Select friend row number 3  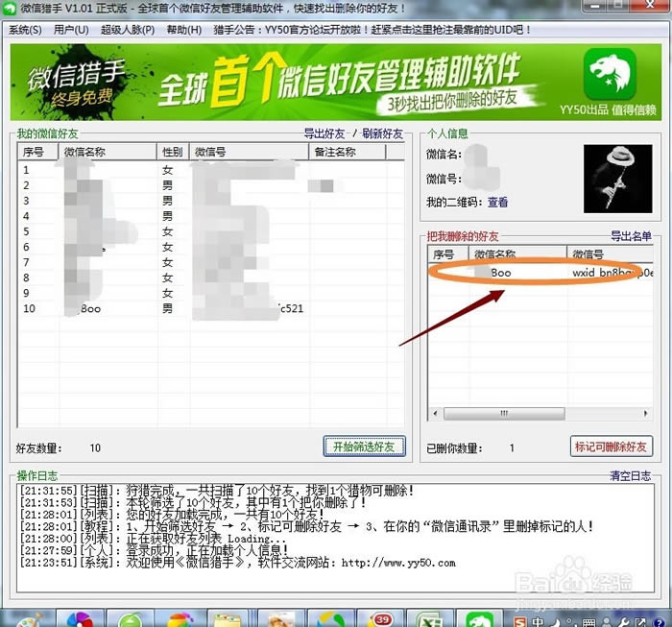[x=210, y=201]
